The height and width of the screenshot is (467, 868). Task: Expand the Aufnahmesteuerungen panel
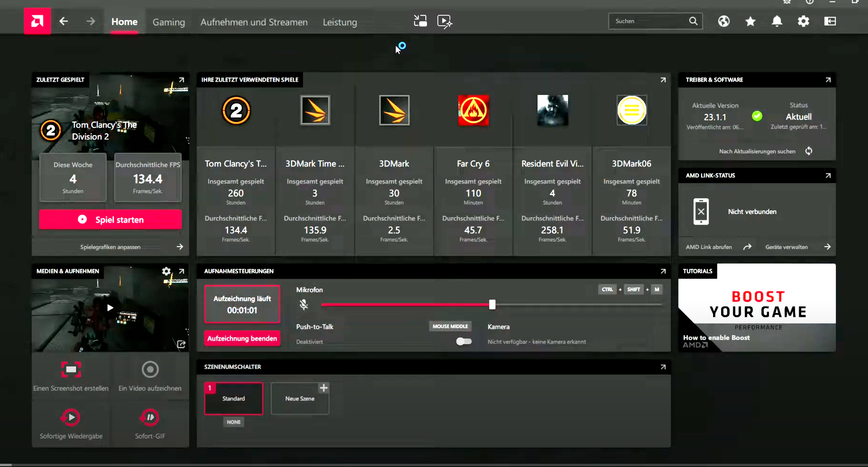(663, 271)
